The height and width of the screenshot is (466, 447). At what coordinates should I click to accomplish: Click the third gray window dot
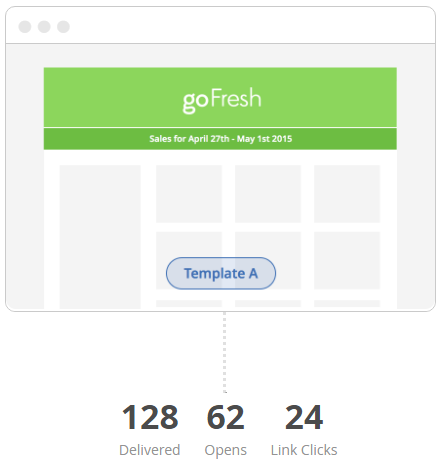(x=64, y=27)
